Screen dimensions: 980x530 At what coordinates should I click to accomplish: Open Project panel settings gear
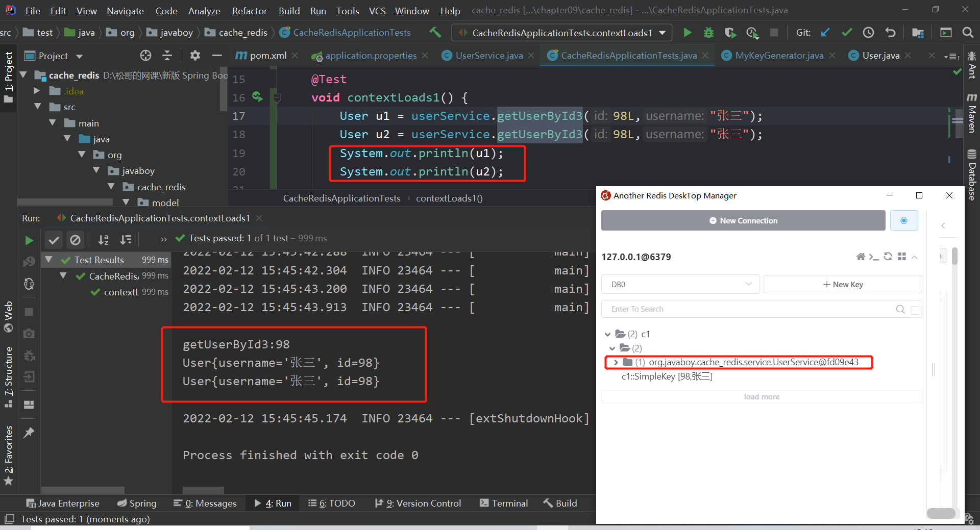tap(195, 55)
